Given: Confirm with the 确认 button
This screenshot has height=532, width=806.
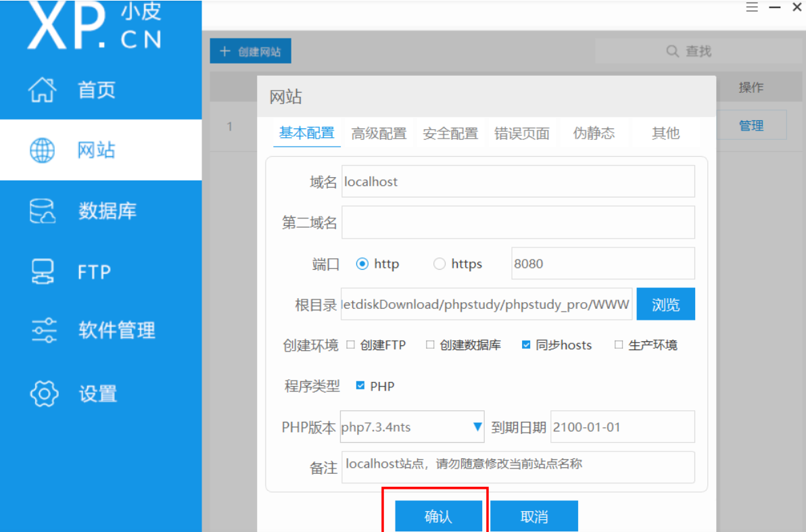Looking at the screenshot, I should tap(438, 516).
